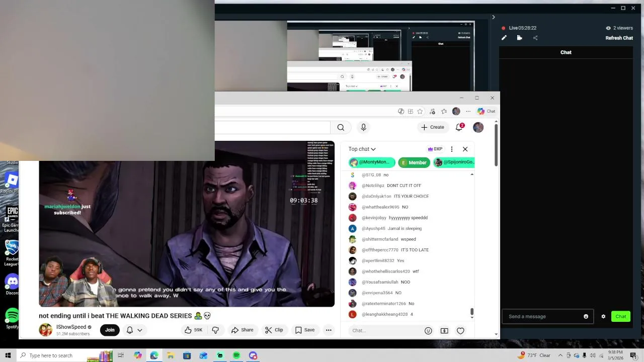Viewport: 644px width, 362px height.
Task: Open Discord desktop shortcut
Action: [x=12, y=285]
